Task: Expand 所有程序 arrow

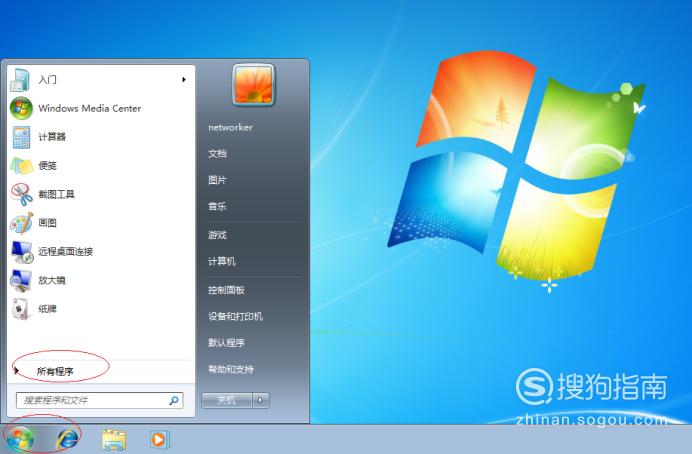Action: tap(16, 371)
